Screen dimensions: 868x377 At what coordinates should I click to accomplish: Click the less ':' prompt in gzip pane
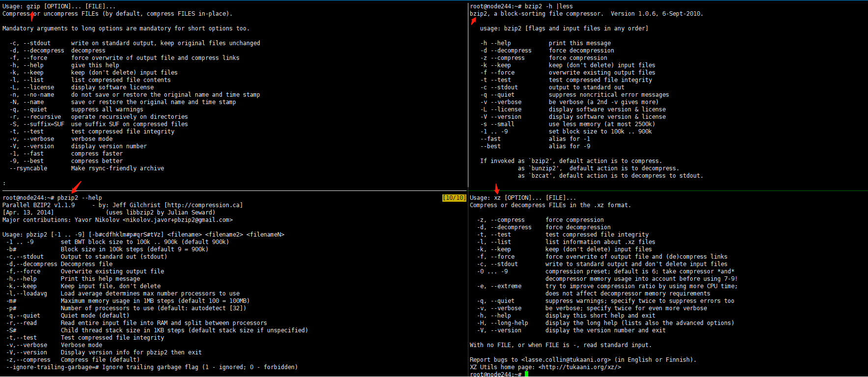4,183
